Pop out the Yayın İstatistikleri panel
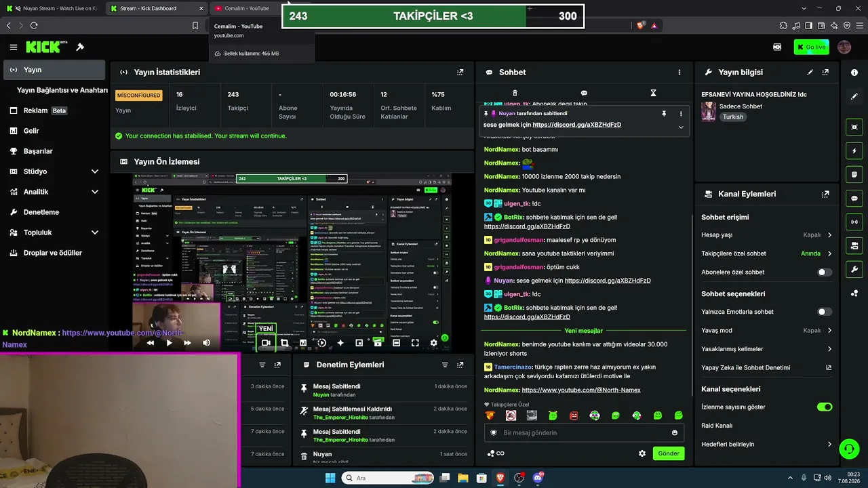868x488 pixels. [x=460, y=72]
